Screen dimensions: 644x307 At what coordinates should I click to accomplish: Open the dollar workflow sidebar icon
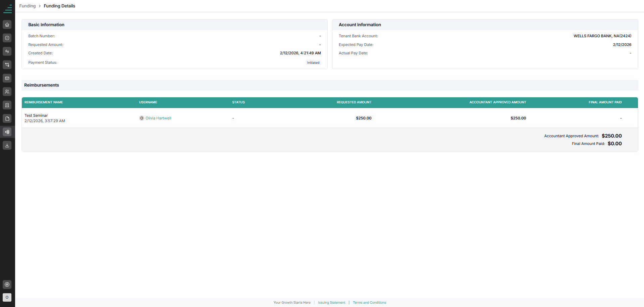[7, 65]
